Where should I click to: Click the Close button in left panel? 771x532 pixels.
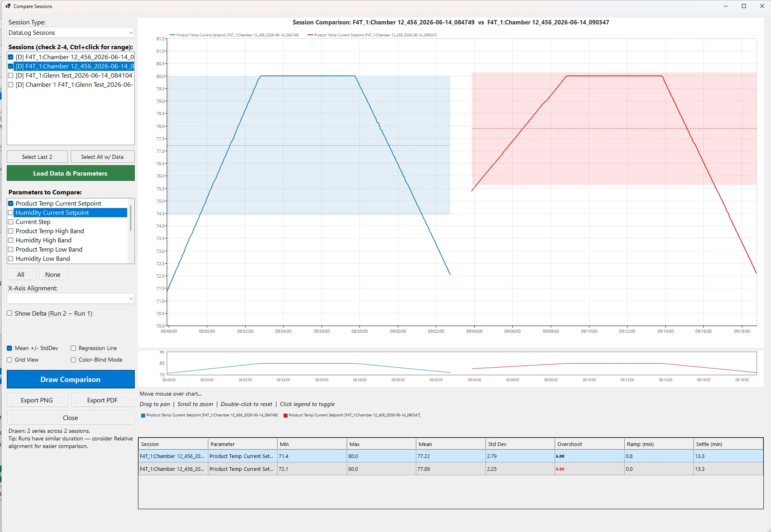click(70, 418)
